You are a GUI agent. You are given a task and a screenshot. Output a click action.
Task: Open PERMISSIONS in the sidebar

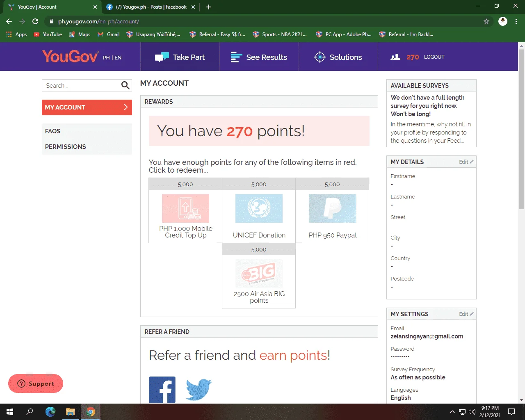coord(66,147)
